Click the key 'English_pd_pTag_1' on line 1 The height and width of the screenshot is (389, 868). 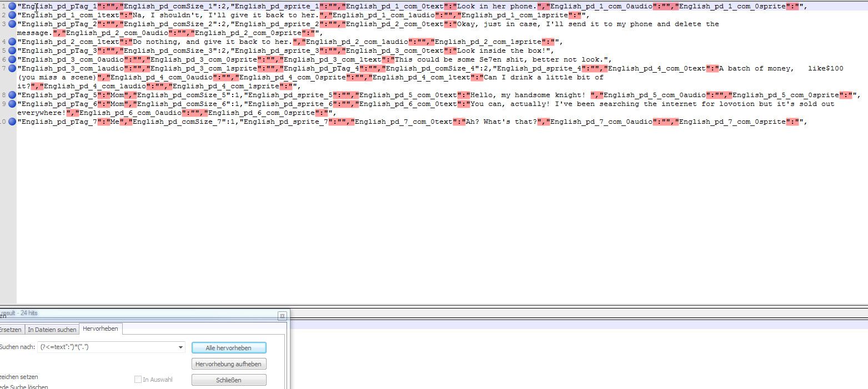coord(59,7)
